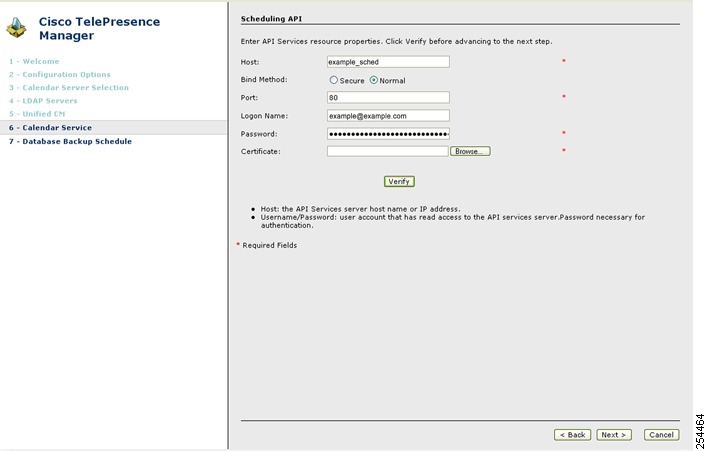The image size is (706, 451).
Task: Focus the Logon Name field
Action: point(388,116)
